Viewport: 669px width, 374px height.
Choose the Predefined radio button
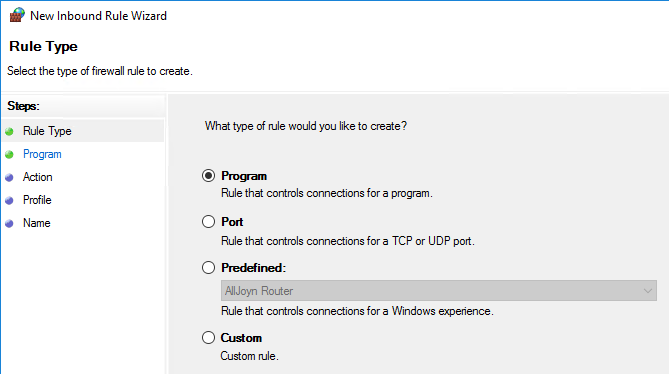coord(208,268)
